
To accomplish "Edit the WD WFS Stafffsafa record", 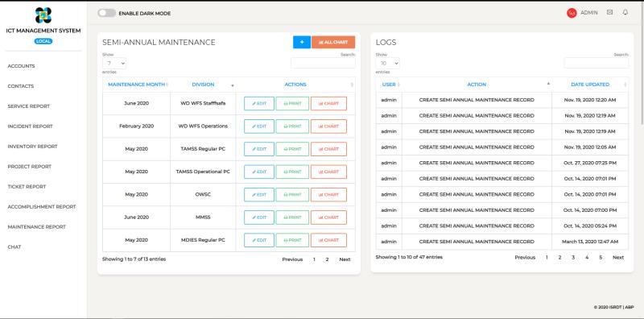I will pyautogui.click(x=259, y=104).
